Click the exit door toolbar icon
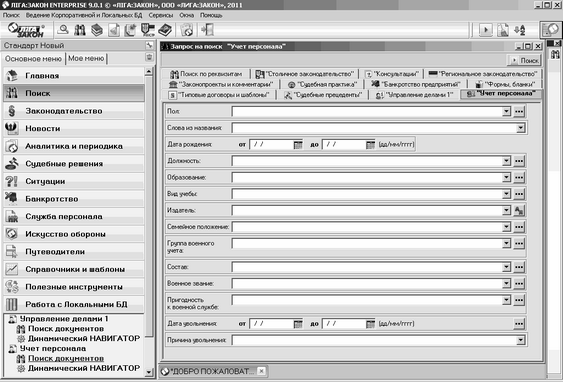This screenshot has height=382, width=563. coord(208,30)
